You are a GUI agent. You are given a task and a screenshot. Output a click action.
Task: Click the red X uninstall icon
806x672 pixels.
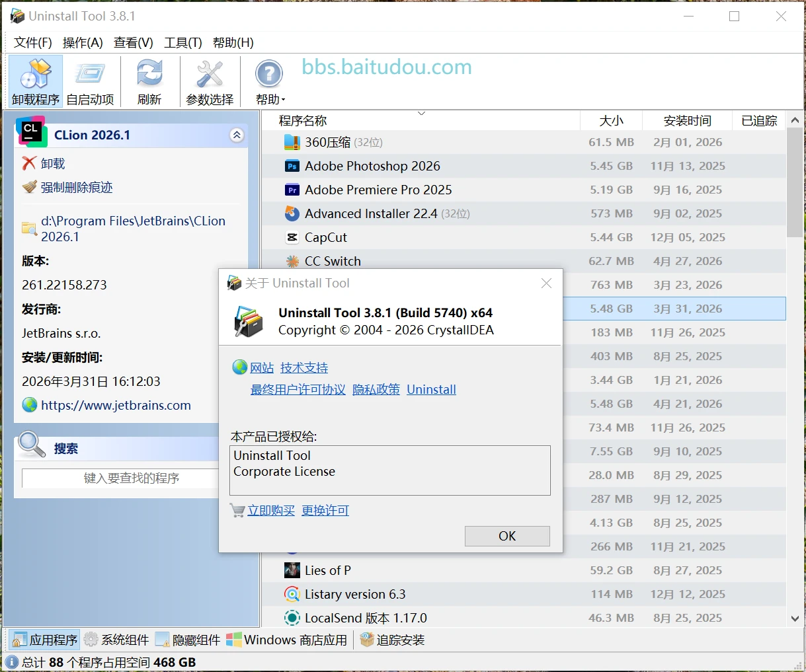tap(29, 163)
